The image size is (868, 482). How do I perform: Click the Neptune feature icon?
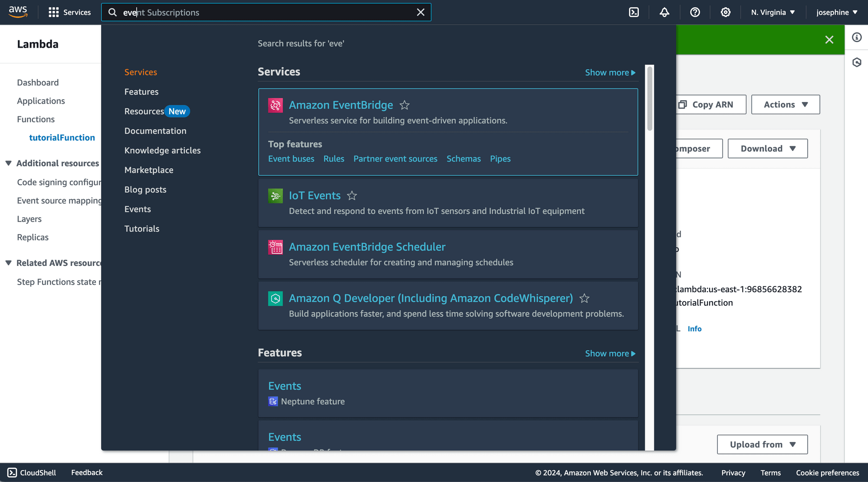(273, 401)
